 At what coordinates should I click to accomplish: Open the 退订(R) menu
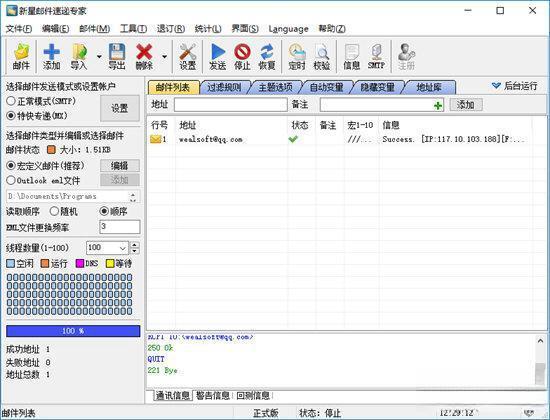tap(171, 29)
